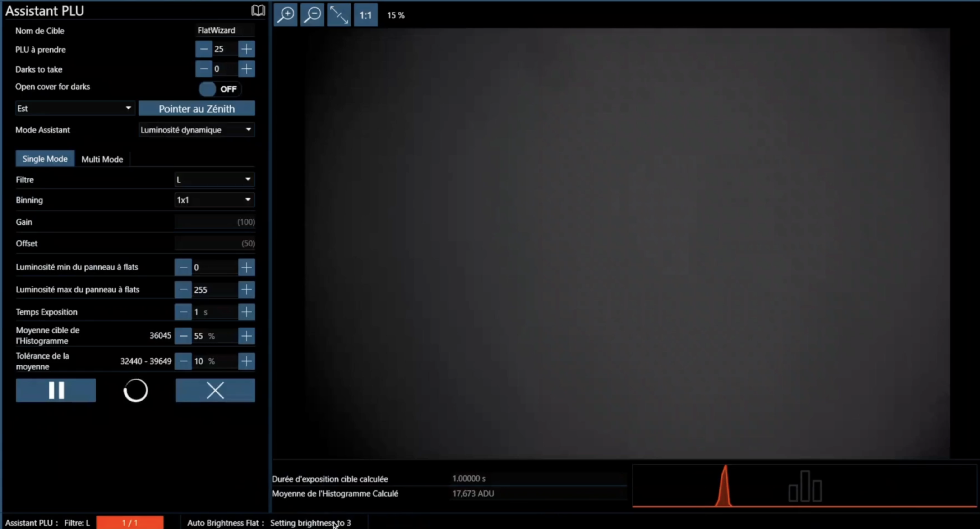Select the Single Mode tab
Image resolution: width=980 pixels, height=529 pixels.
[45, 159]
